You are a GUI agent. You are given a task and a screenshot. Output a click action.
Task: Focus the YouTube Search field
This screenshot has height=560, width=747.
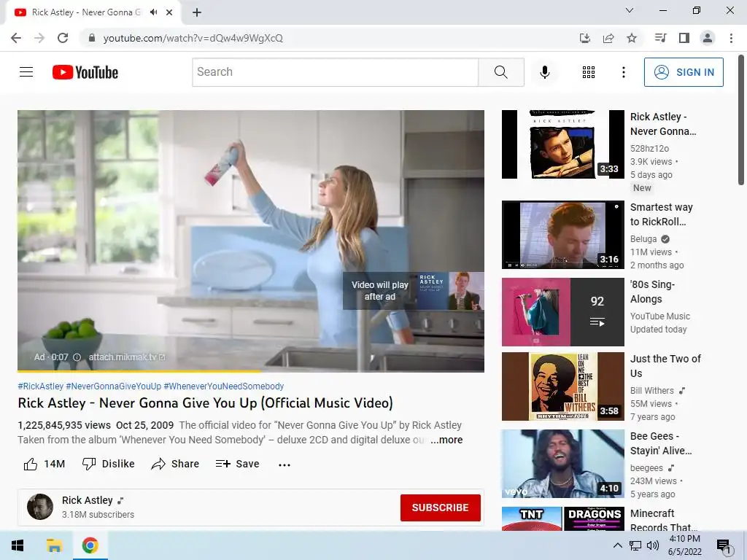coord(336,72)
